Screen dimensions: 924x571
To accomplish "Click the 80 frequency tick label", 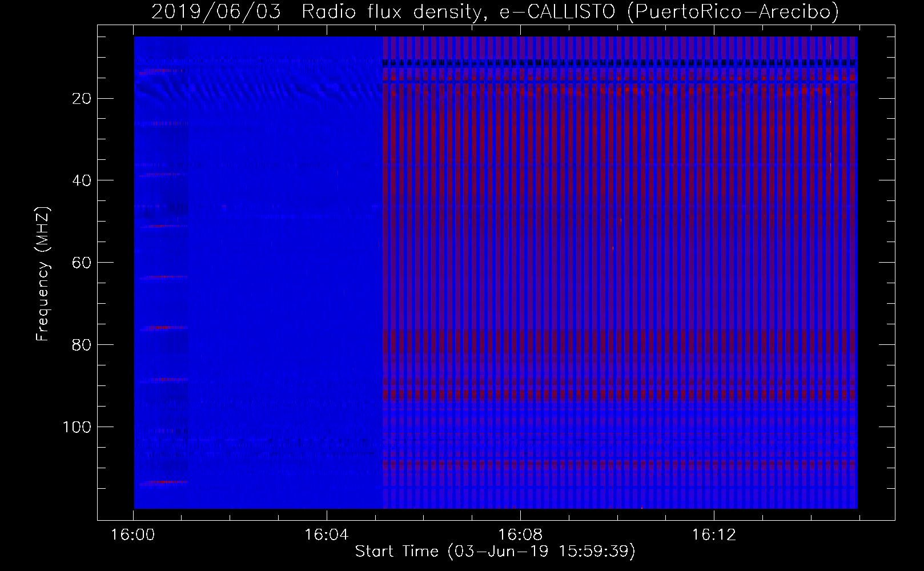I will tap(82, 345).
